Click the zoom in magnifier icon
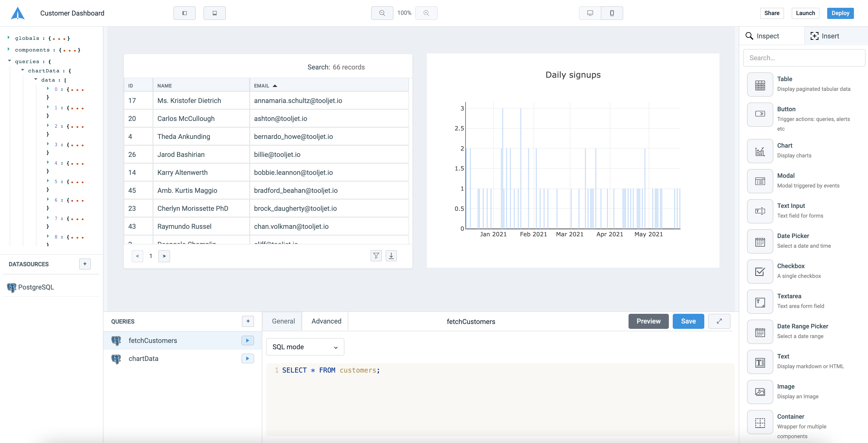The width and height of the screenshot is (868, 443). 426,13
